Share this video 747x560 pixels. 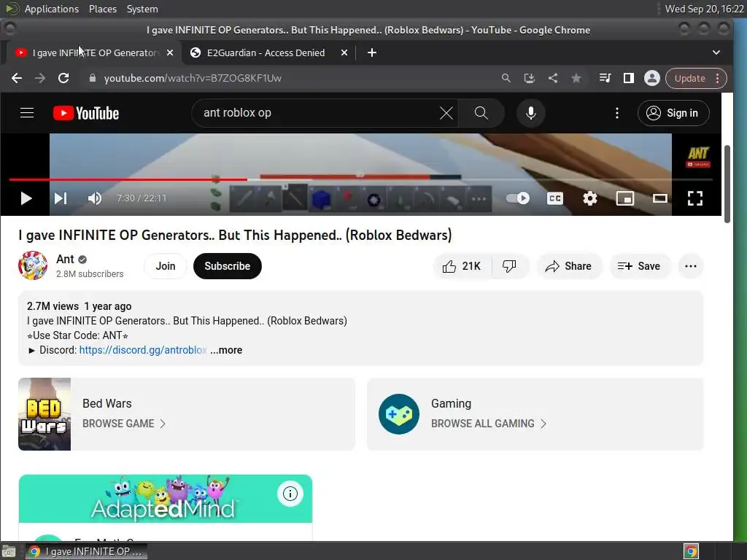[x=569, y=266]
